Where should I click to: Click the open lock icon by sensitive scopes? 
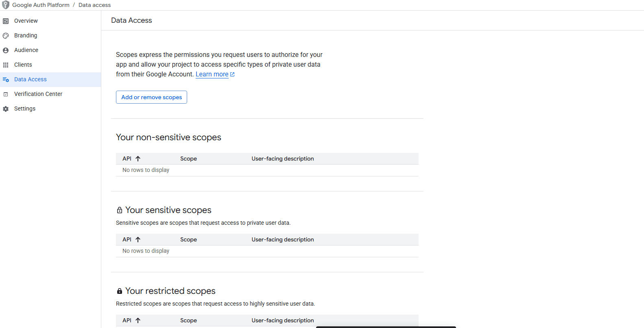(x=120, y=210)
